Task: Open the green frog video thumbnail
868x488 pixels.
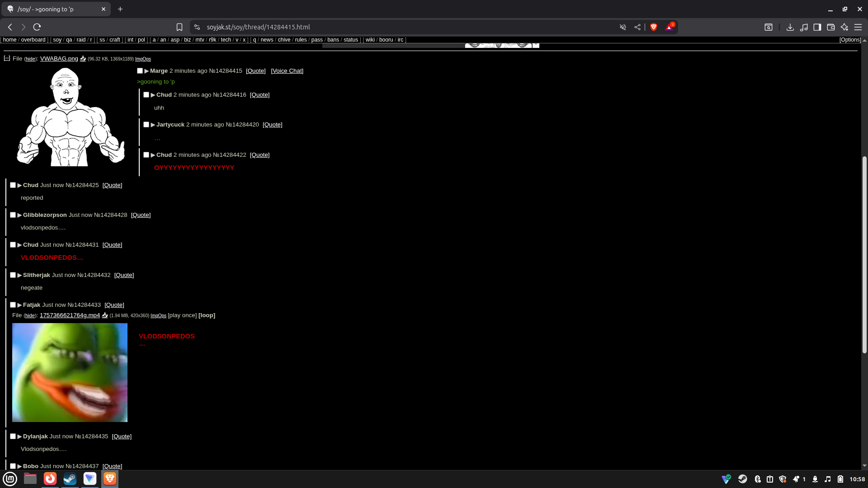Action: [70, 372]
